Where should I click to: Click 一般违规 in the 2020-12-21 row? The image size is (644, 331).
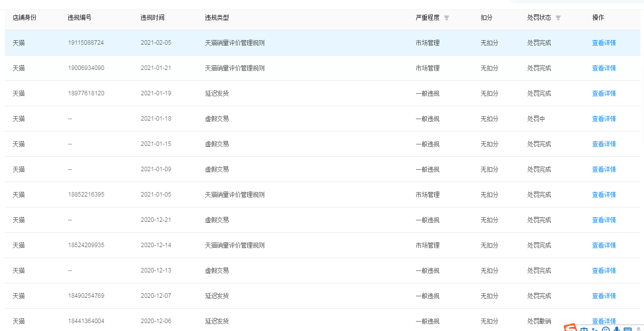click(x=427, y=220)
